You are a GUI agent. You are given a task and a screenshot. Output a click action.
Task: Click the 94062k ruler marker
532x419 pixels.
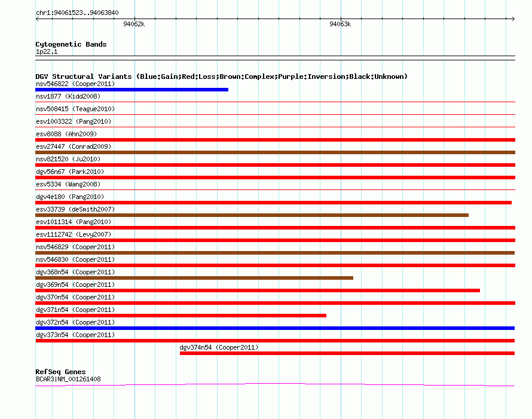click(x=134, y=24)
